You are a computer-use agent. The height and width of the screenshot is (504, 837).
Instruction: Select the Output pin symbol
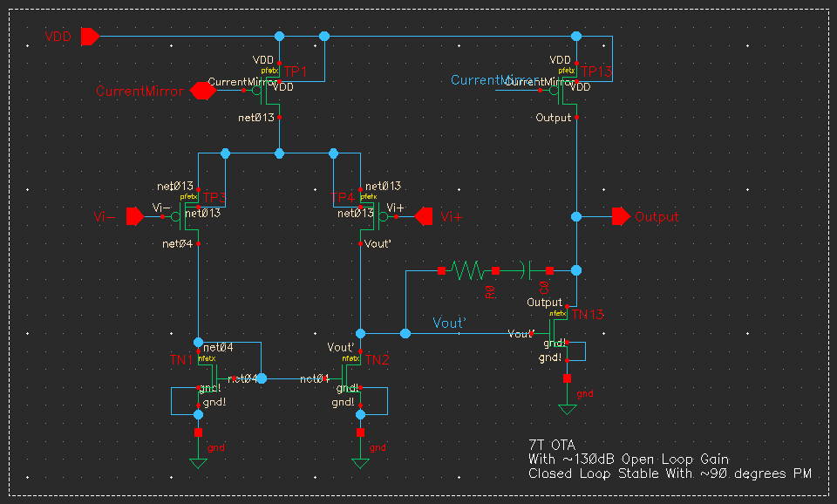coord(622,216)
